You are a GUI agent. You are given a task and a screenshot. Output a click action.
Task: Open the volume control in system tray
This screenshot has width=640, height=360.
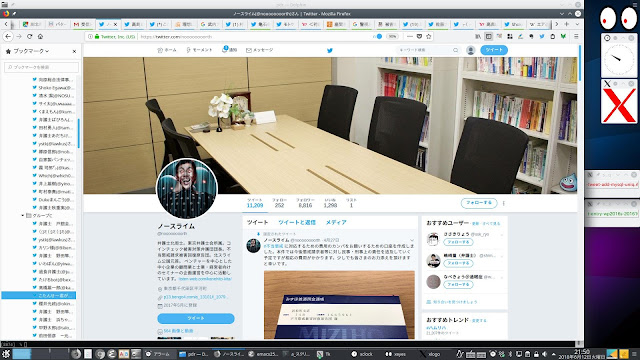click(x=544, y=354)
